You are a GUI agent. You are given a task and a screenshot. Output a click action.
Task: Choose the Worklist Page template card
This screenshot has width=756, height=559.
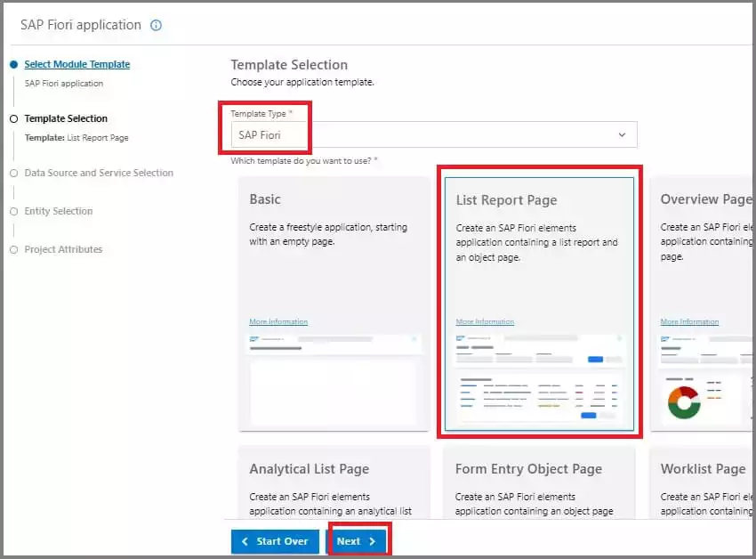click(x=703, y=482)
